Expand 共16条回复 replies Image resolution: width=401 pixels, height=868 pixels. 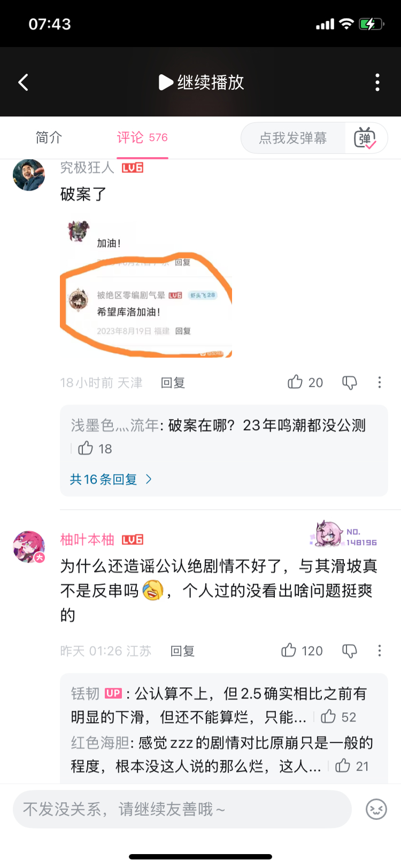111,479
